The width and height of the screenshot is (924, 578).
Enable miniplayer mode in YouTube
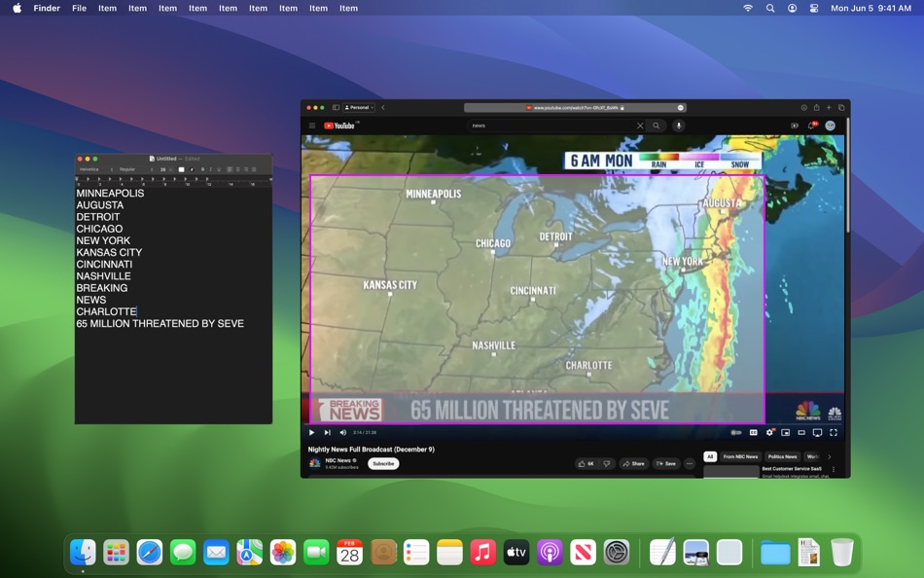(x=785, y=432)
